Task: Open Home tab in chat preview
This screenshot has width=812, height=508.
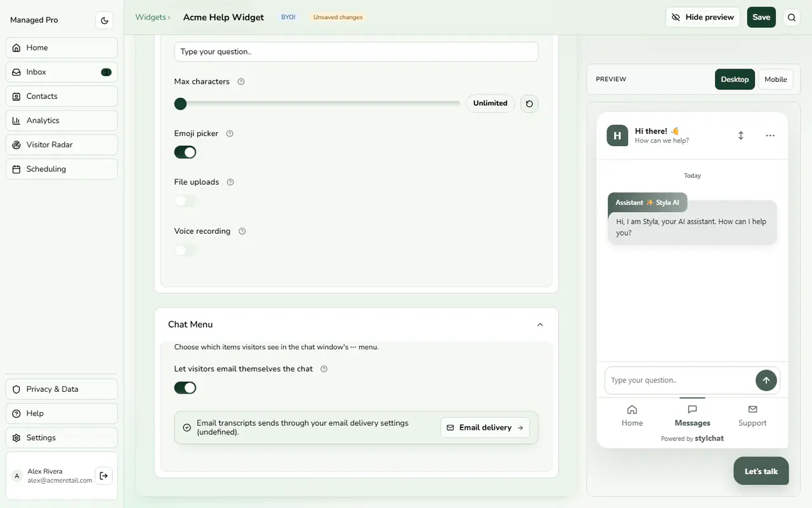Action: [x=632, y=415]
